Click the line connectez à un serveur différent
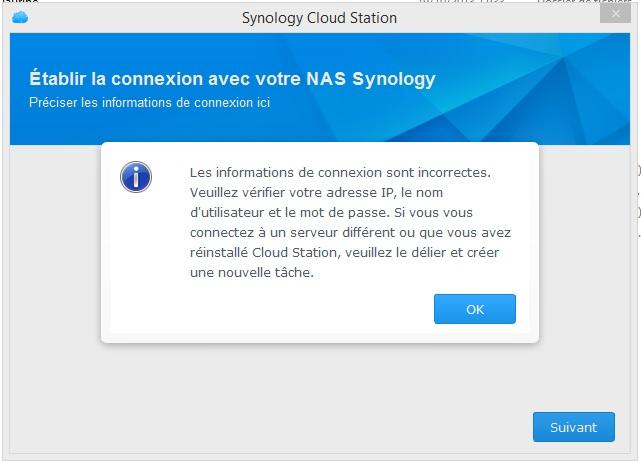The height and width of the screenshot is (461, 641). 350,233
